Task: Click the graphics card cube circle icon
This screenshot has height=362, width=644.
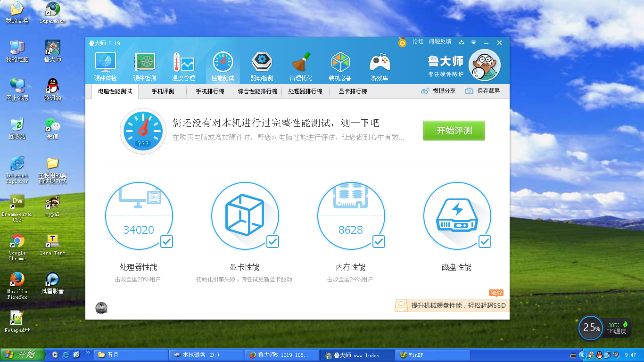Action: [245, 215]
